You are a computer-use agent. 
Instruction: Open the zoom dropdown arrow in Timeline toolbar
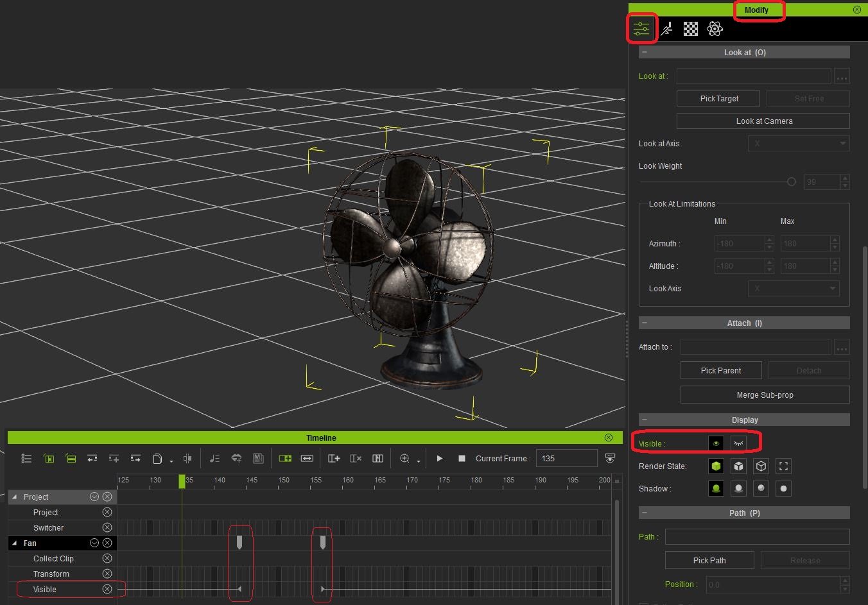coord(419,461)
